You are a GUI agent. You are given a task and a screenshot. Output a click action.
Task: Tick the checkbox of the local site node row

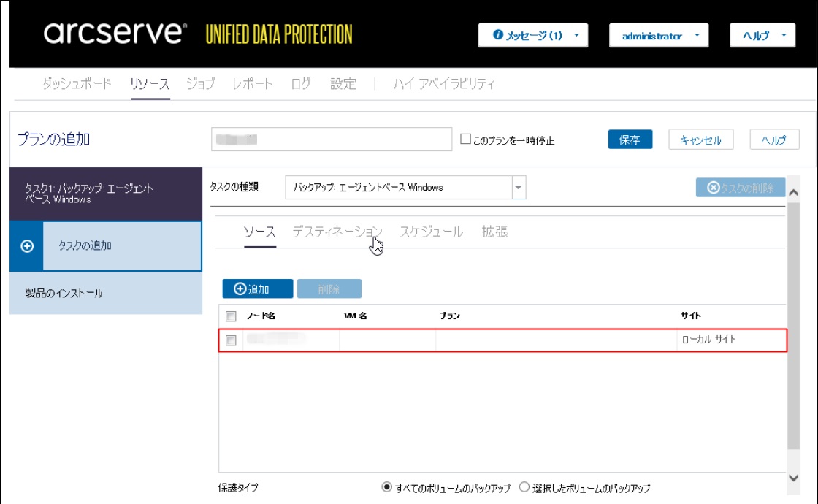click(x=231, y=340)
